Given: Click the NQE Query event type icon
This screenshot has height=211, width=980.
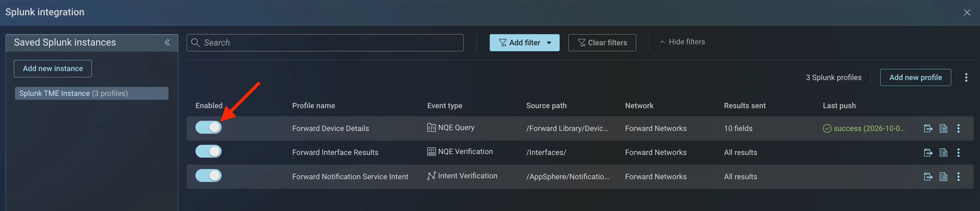Looking at the screenshot, I should click(431, 128).
